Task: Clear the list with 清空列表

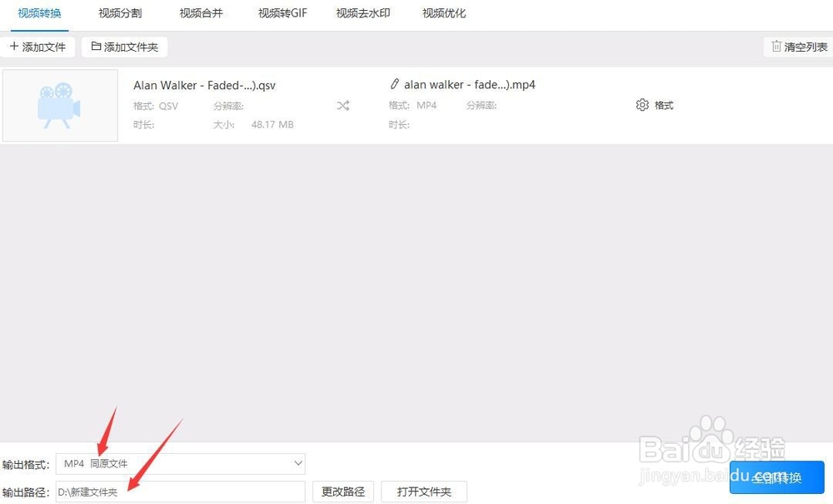Action: point(799,47)
